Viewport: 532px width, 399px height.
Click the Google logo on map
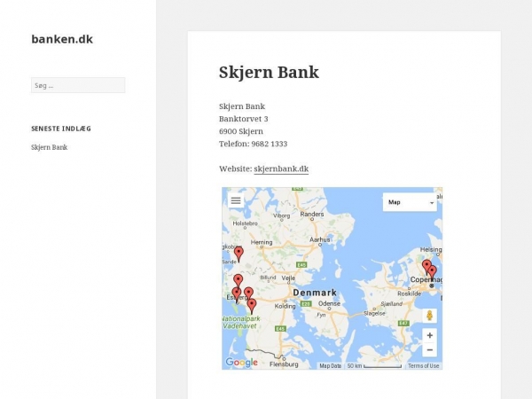click(241, 363)
